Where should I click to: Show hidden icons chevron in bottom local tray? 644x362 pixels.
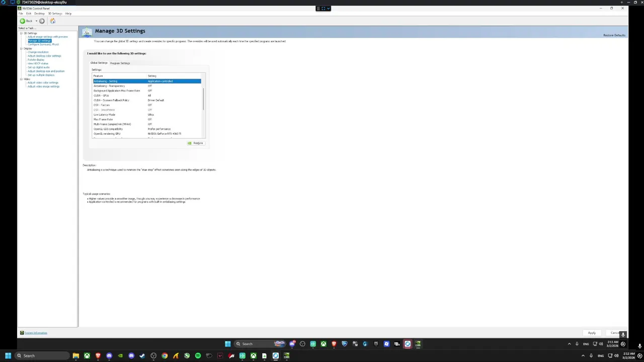pos(583,356)
